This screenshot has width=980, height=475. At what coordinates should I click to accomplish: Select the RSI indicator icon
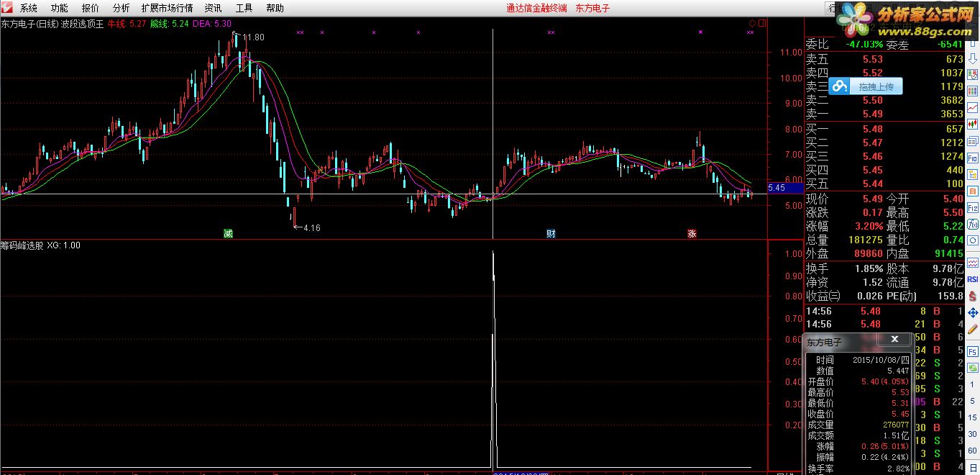pyautogui.click(x=972, y=279)
